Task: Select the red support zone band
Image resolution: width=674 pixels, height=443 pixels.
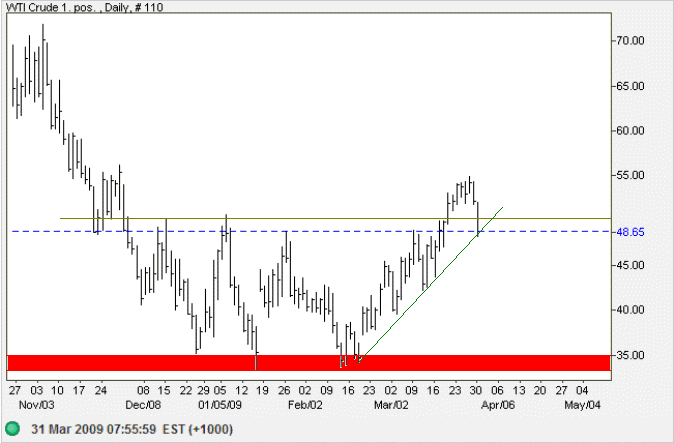Action: click(309, 363)
